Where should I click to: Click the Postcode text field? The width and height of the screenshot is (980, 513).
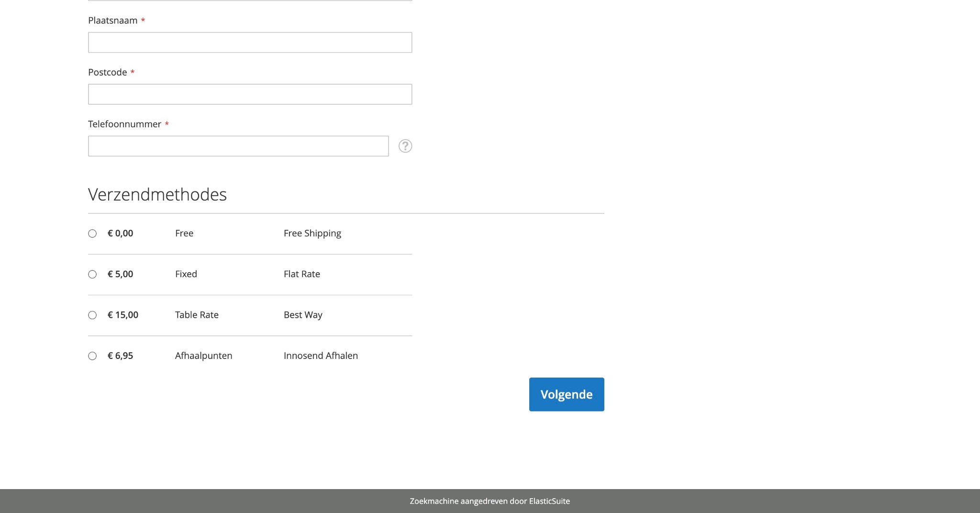(249, 94)
